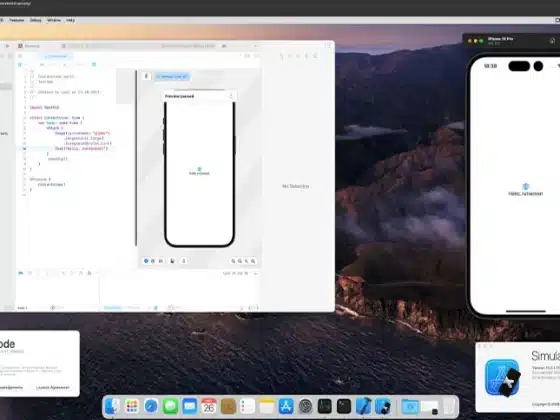Viewport: 560px width, 420px height.
Task: Click the License Agreement button in About Xcode
Action: (x=52, y=388)
